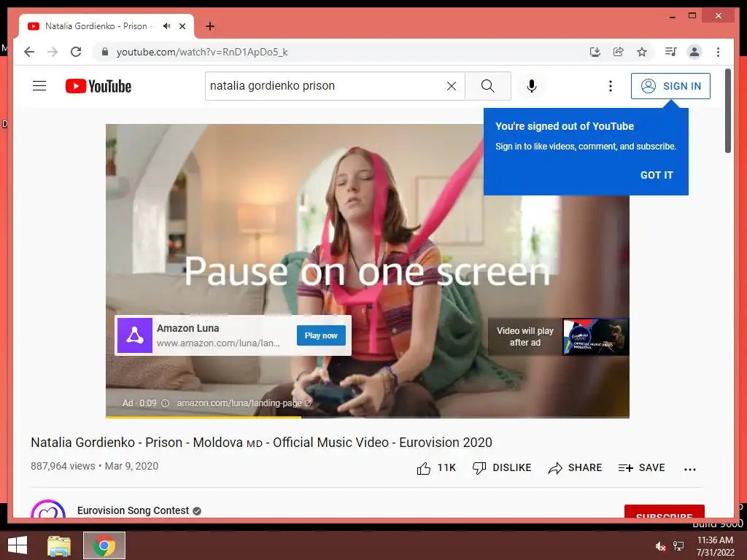Click muted volume tray icon
The height and width of the screenshot is (560, 747).
click(x=660, y=547)
